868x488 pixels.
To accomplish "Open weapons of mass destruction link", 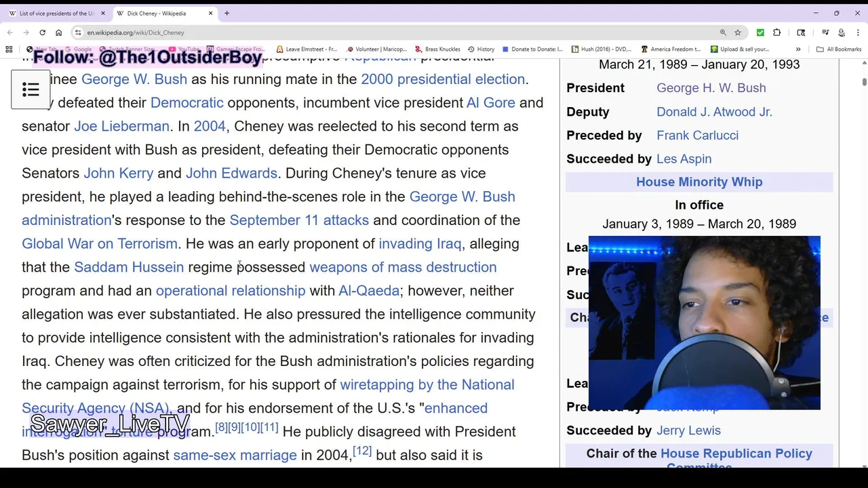I will tap(403, 267).
